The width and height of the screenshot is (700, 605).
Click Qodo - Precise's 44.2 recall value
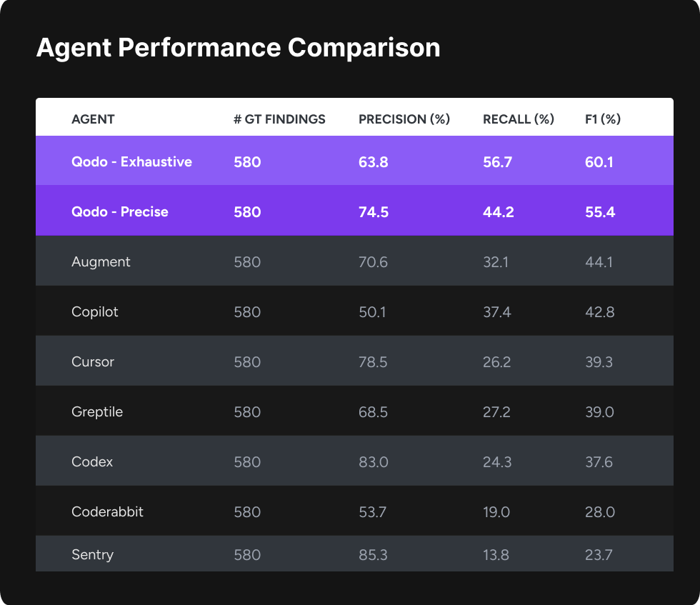[497, 212]
